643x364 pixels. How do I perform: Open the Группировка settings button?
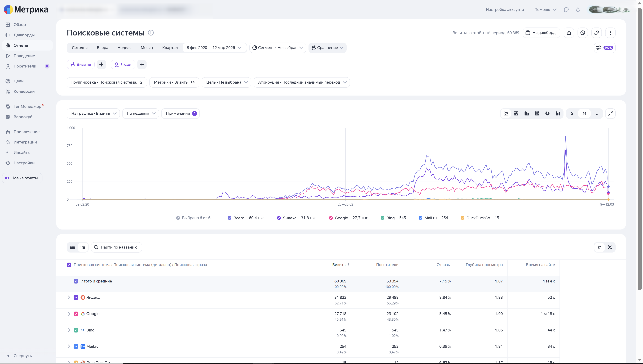point(107,82)
